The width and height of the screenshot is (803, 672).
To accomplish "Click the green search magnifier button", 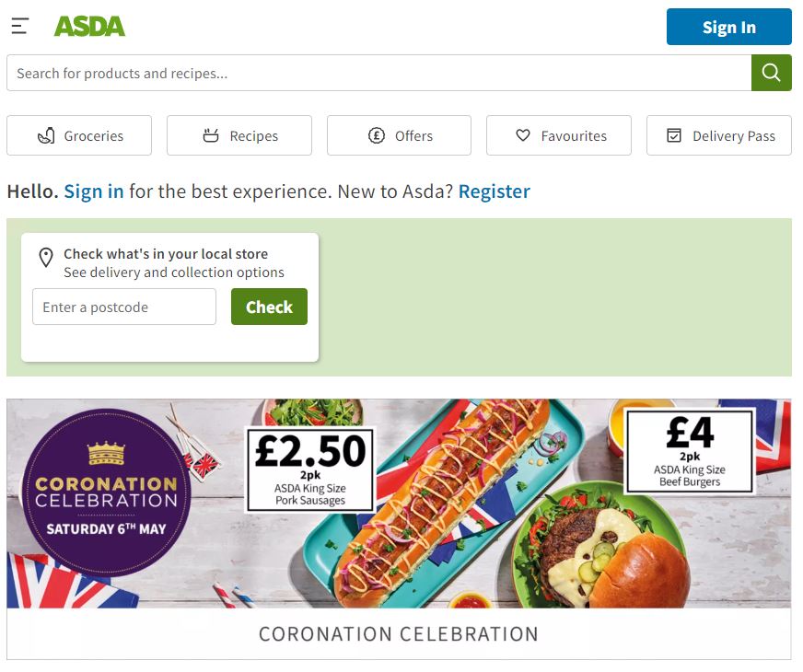I will (771, 74).
